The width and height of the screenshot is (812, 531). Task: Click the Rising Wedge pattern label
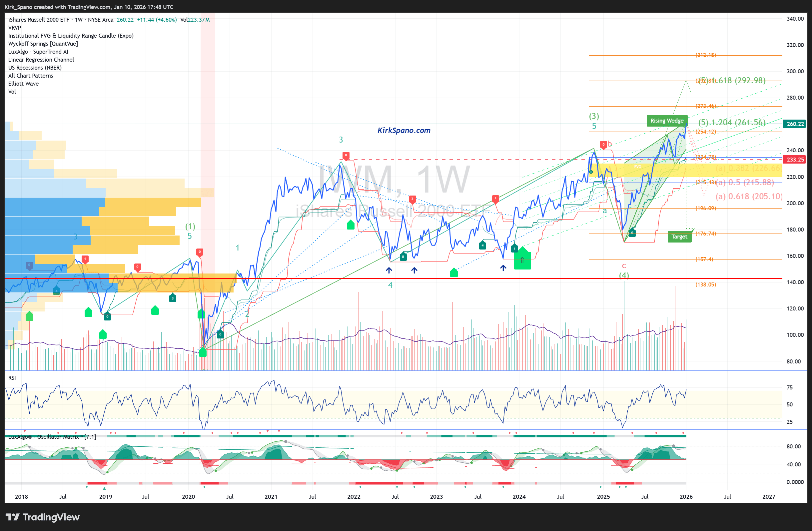click(667, 120)
